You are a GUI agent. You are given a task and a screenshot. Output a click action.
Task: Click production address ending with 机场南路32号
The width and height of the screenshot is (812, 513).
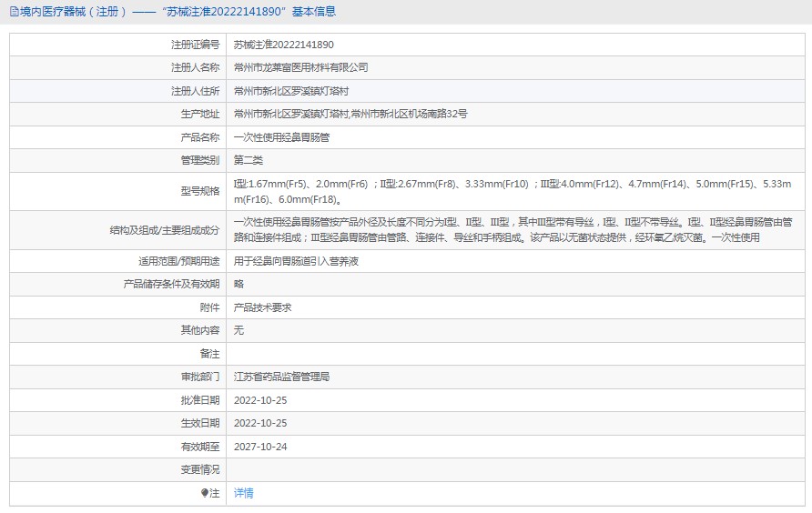[350, 114]
